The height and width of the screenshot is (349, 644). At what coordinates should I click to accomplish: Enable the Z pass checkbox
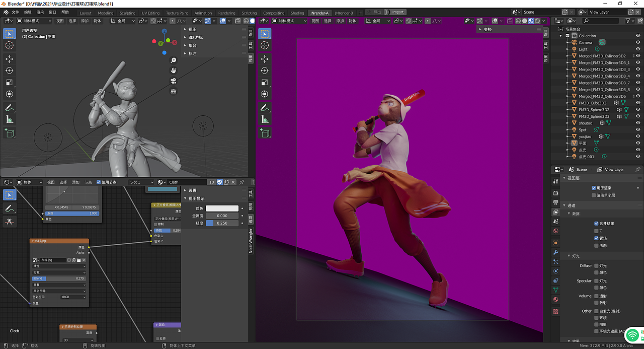596,231
